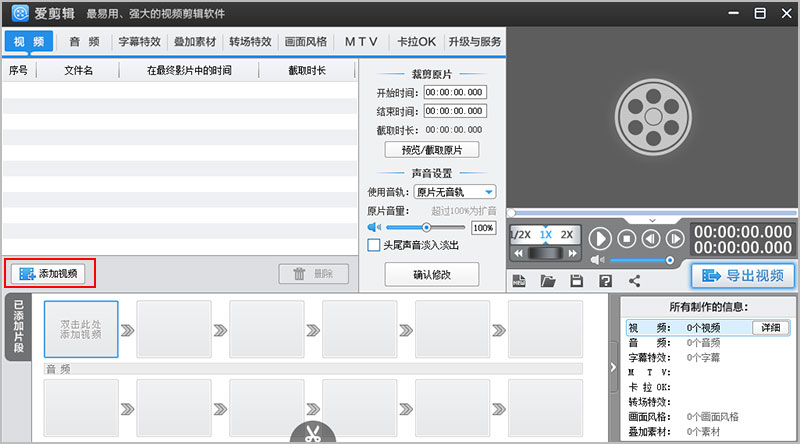Viewport: 800px width, 444px height.
Task: Open help via the question mark icon
Action: (605, 281)
